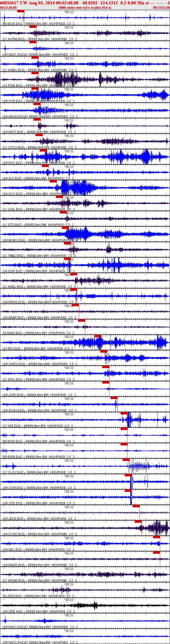Select the UW RVC EHZ station label
Image resolution: width=170 pixels, height=644 pixels.
[x=39, y=163]
